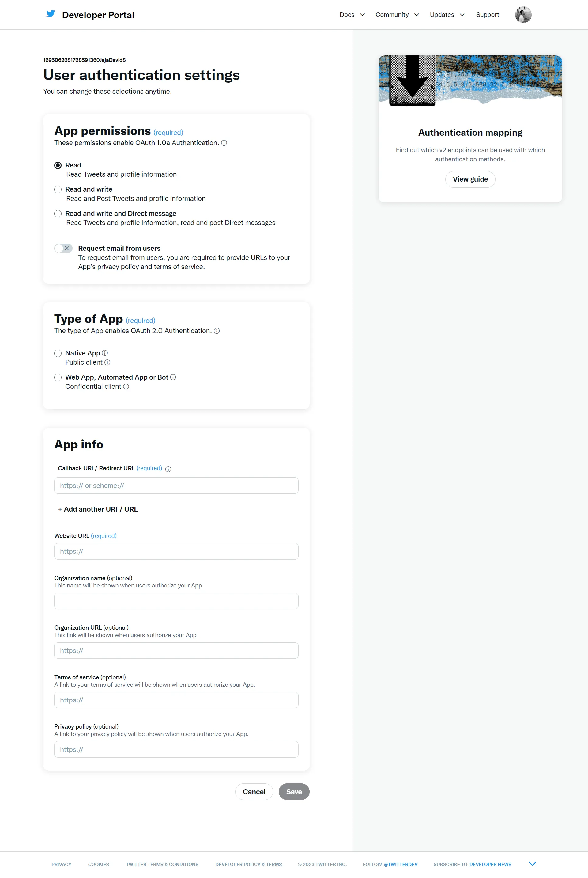Open Twitter Terms & Conditions
Image resolution: width=588 pixels, height=878 pixels.
click(x=162, y=865)
